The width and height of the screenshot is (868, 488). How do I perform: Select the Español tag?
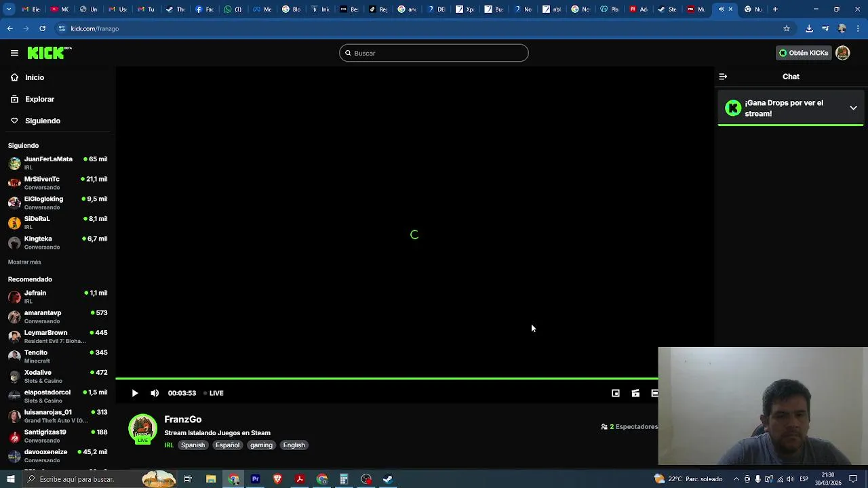[227, 445]
